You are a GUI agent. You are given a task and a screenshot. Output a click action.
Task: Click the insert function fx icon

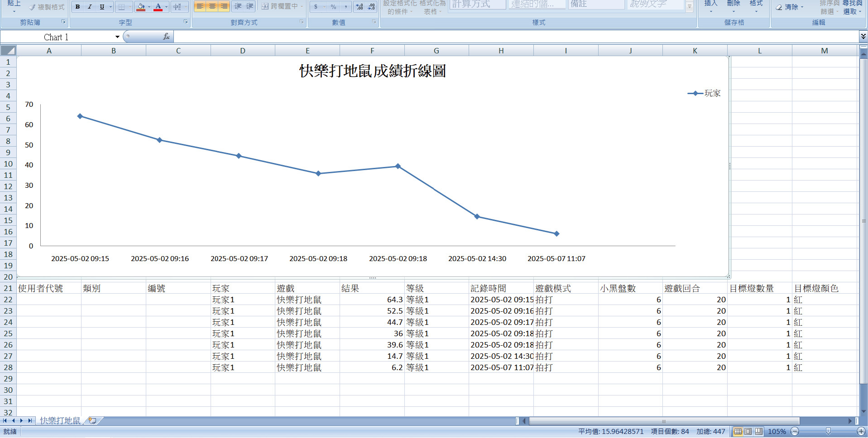[166, 37]
